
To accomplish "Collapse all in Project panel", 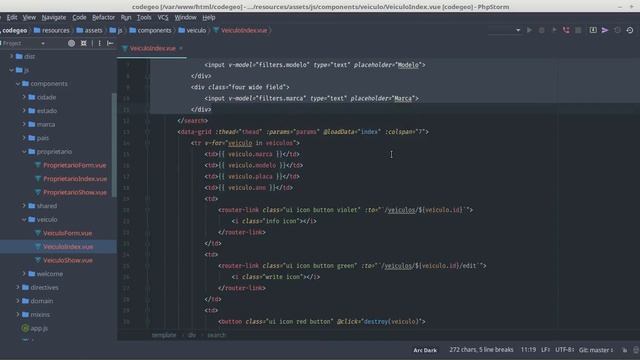I will coord(84,43).
